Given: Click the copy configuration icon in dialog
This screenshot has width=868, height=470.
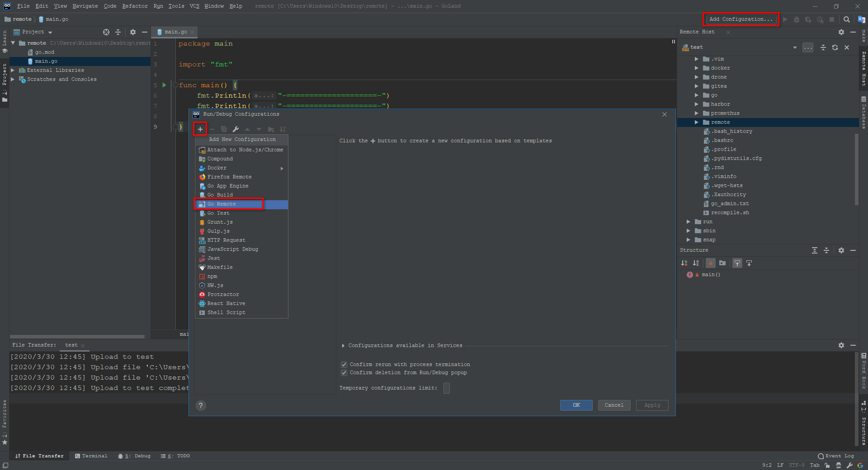Looking at the screenshot, I should tap(224, 129).
